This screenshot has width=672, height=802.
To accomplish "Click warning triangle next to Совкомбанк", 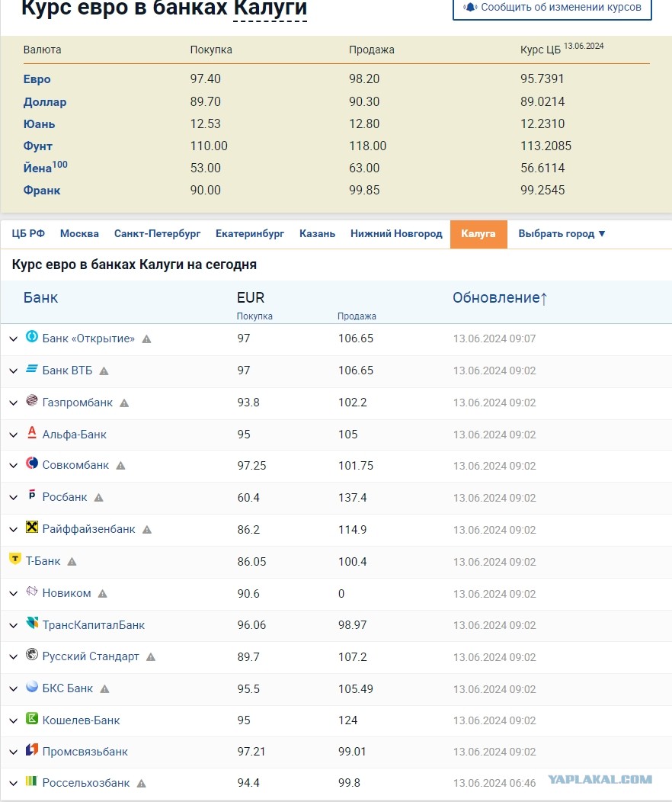I will [x=120, y=466].
